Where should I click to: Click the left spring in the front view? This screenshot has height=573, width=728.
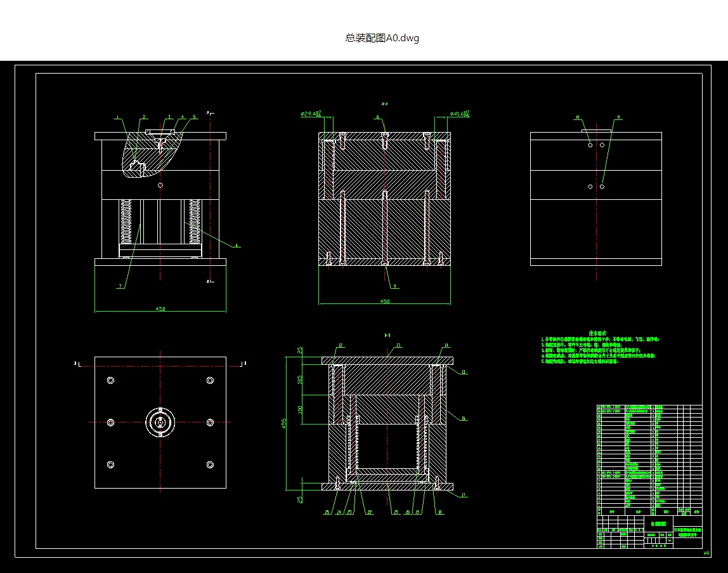point(126,221)
